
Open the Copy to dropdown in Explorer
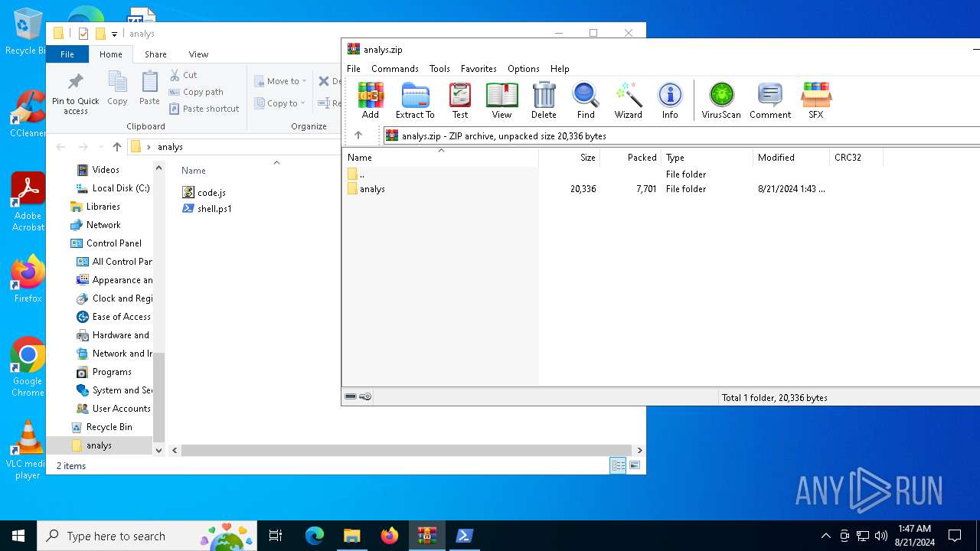(x=280, y=103)
